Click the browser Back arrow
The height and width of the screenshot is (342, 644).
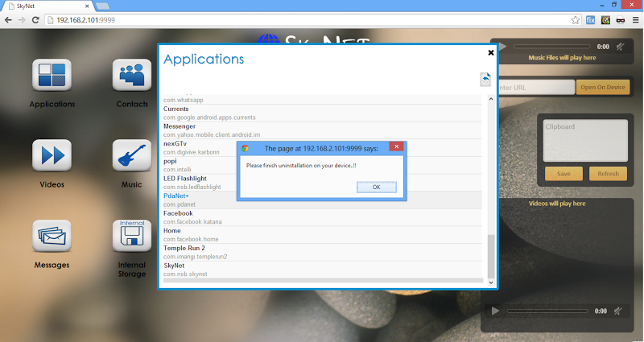point(8,19)
